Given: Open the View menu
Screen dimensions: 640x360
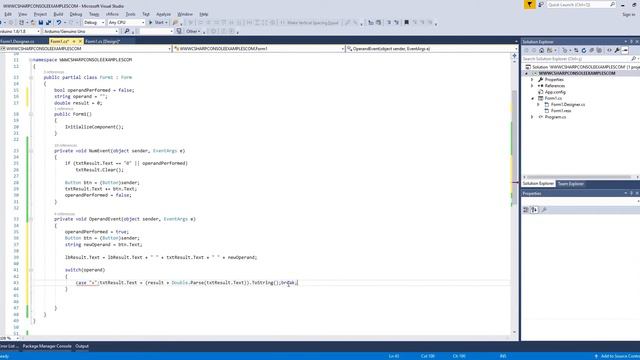Looking at the screenshot, I should (23, 14).
